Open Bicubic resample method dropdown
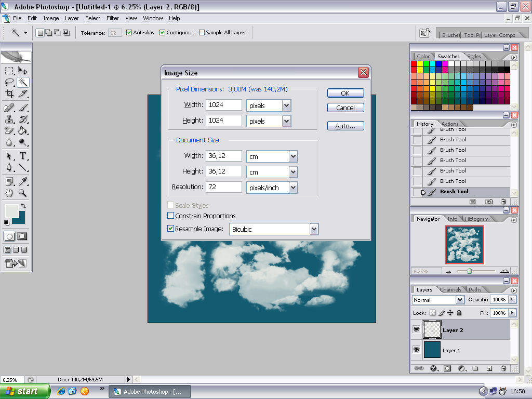 (x=314, y=229)
